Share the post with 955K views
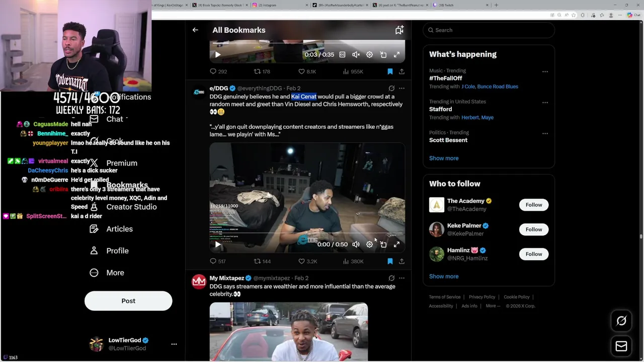Screen dimensions: 644x362 (x=401, y=71)
